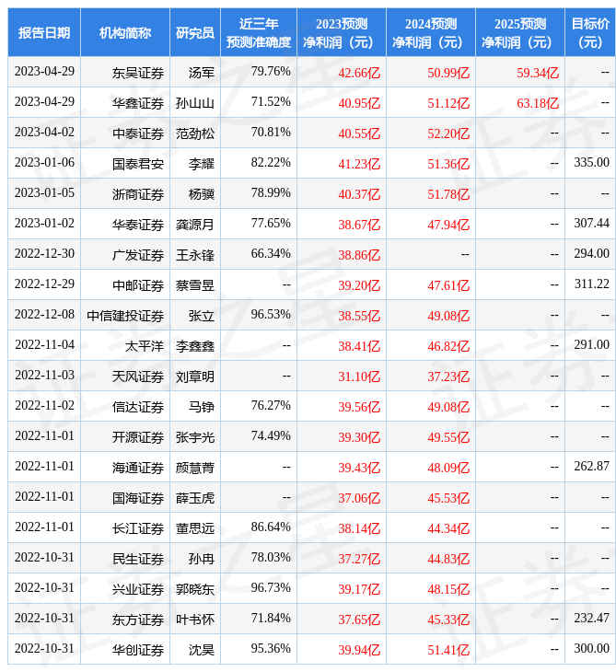
Task: Click the date 2023-04-02
Action: click(x=44, y=132)
